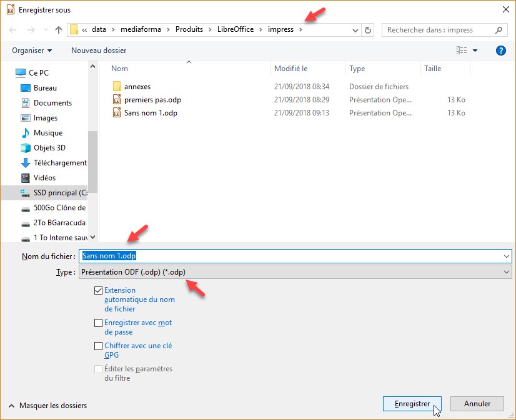Click the refresh icon beside address bar
Viewport: 516px width, 420px height.
click(x=368, y=30)
